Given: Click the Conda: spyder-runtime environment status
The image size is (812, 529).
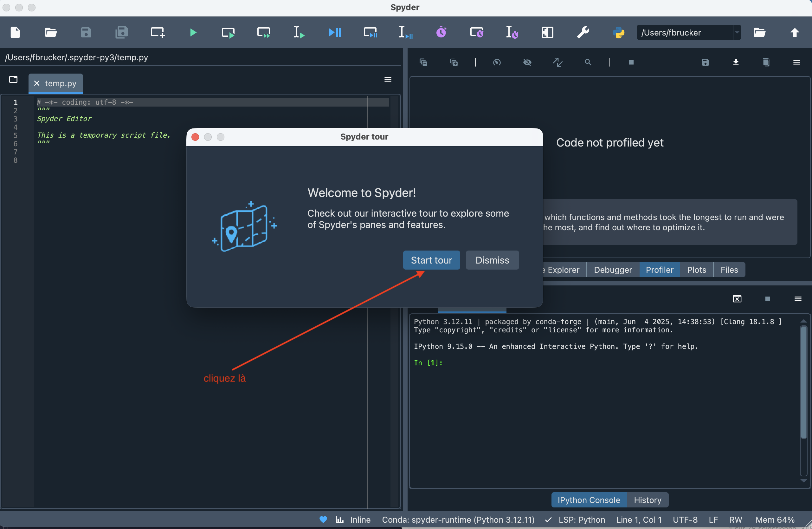Looking at the screenshot, I should click(458, 519).
